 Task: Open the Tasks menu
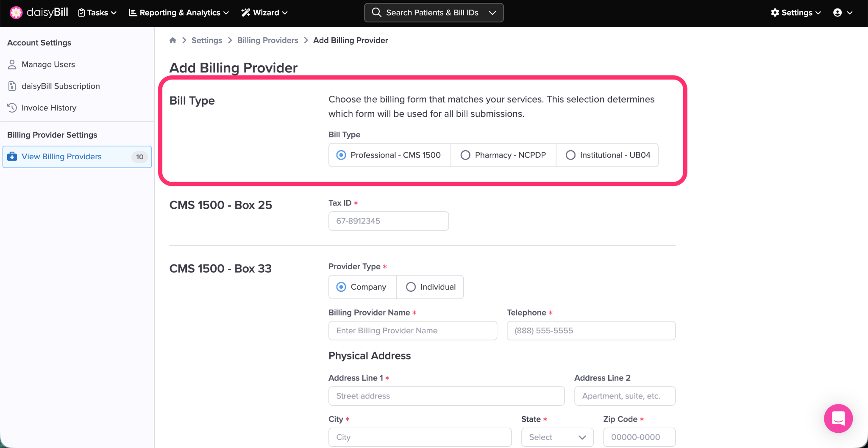point(97,13)
